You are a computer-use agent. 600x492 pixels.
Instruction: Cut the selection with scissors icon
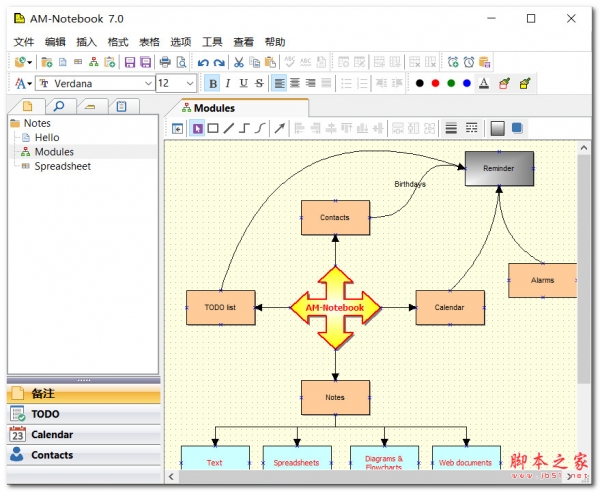[239, 62]
